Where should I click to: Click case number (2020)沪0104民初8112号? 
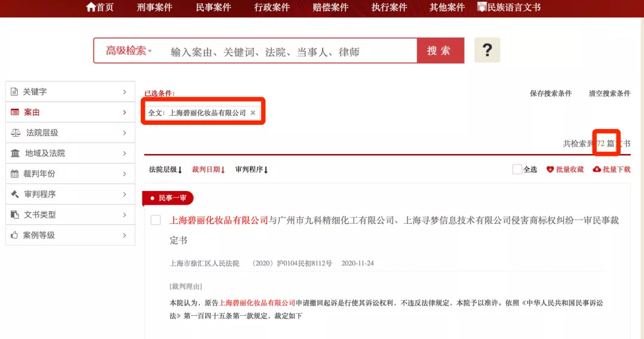tap(292, 263)
